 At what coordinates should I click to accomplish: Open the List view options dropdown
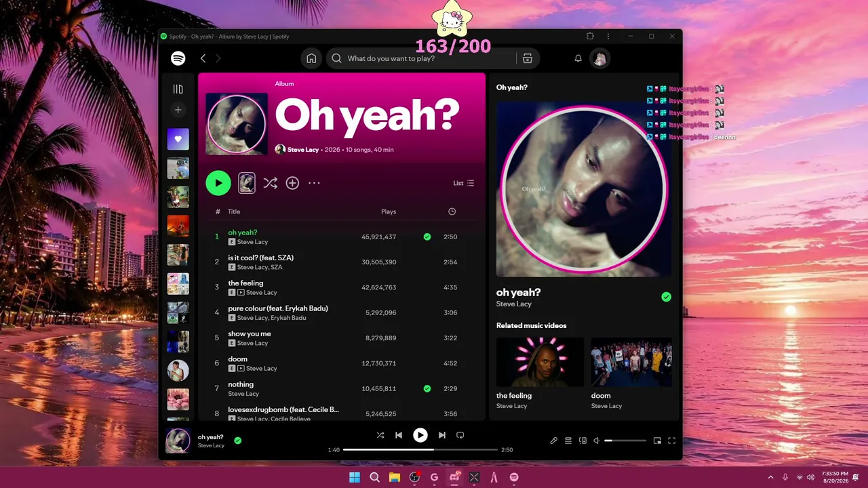coord(464,183)
